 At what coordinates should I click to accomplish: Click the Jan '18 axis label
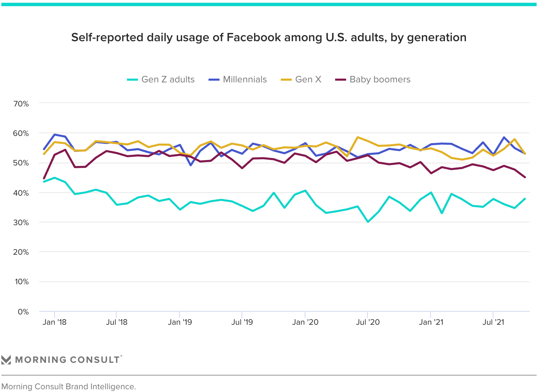tap(55, 322)
